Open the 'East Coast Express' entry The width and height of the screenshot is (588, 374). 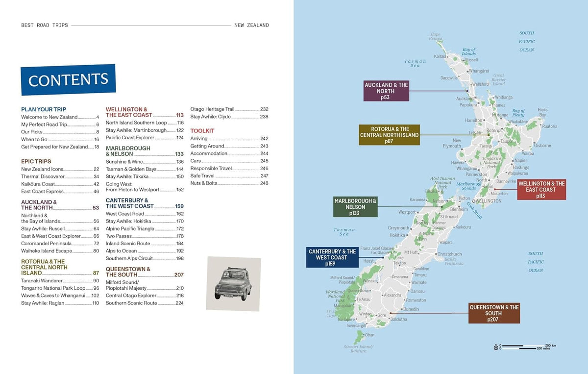[x=60, y=191]
